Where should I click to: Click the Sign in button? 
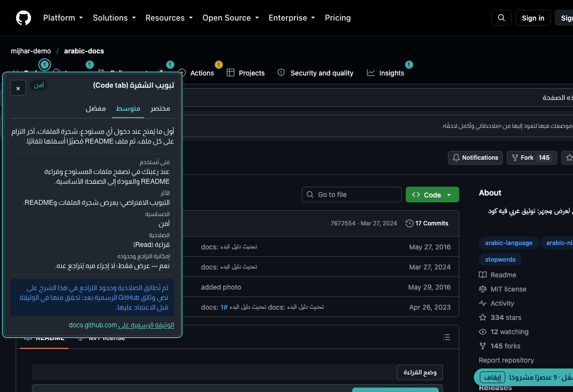[x=533, y=18]
